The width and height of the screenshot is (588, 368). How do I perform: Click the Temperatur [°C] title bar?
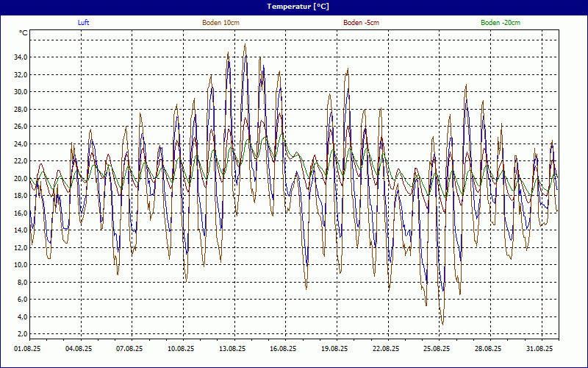tap(294, 6)
